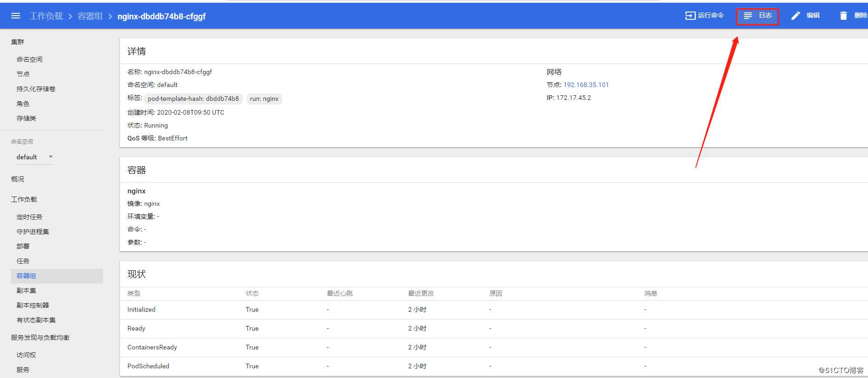Go to 工作负载 breadcrumb

(x=46, y=16)
